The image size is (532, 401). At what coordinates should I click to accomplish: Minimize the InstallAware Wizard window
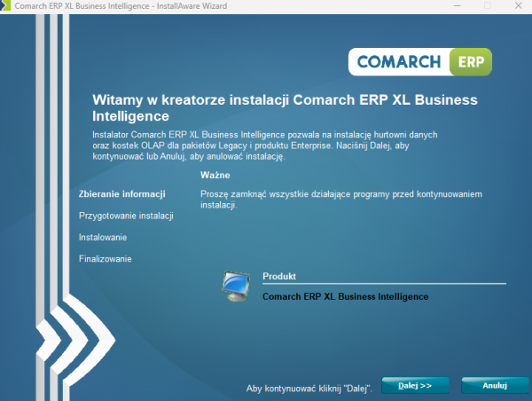pos(457,6)
